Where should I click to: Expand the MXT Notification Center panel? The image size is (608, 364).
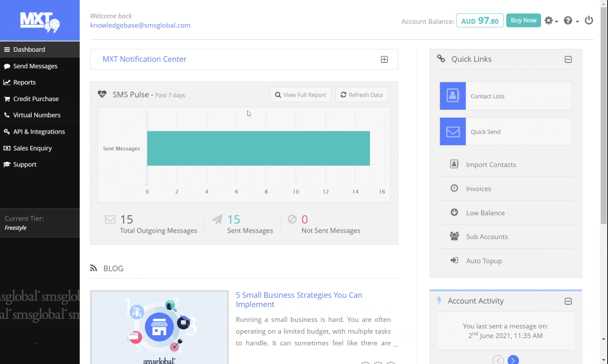click(x=384, y=59)
